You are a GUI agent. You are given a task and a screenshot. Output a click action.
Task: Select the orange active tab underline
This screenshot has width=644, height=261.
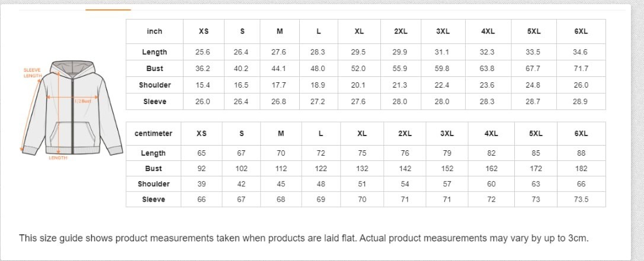click(x=108, y=10)
